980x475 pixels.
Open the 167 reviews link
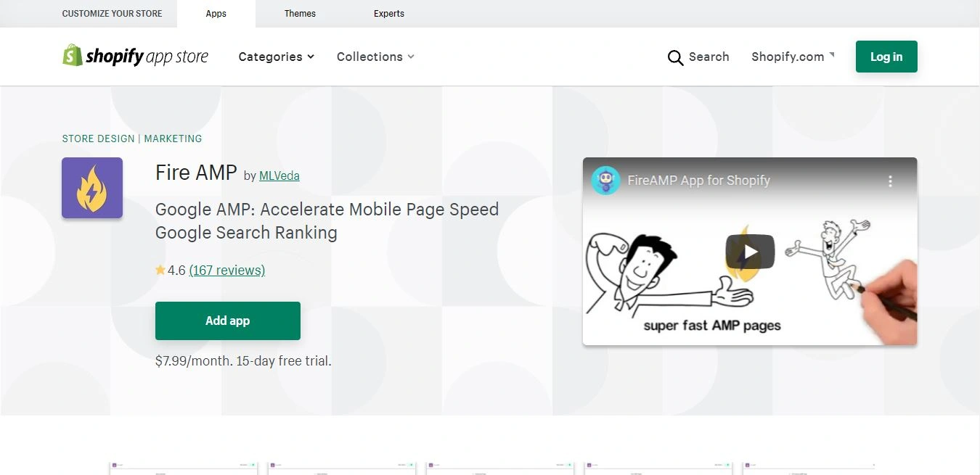tap(227, 270)
